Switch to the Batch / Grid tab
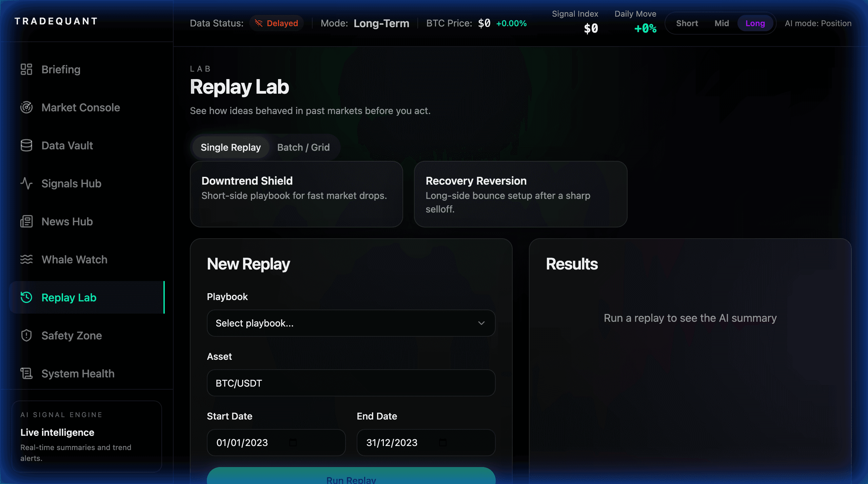868x484 pixels. point(303,147)
